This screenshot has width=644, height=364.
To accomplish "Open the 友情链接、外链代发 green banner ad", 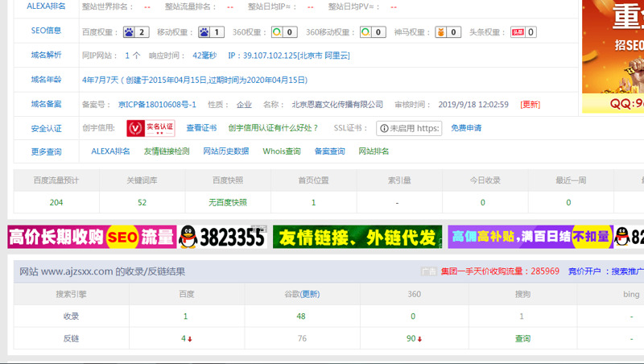I will (357, 237).
